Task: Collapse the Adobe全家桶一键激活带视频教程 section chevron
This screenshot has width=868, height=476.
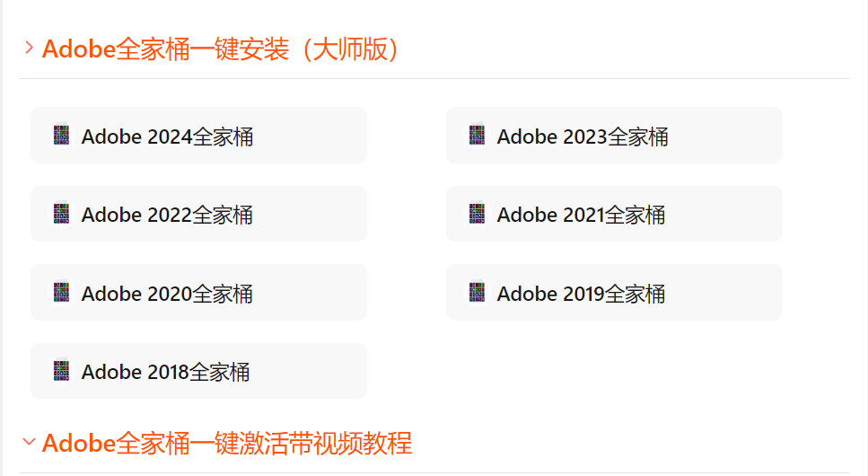Action: click(29, 442)
